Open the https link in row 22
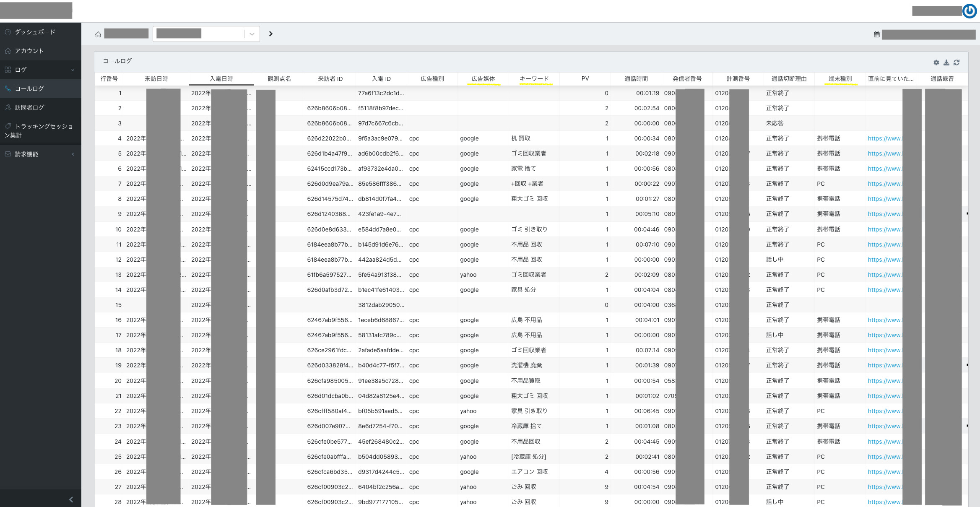 [x=885, y=411]
